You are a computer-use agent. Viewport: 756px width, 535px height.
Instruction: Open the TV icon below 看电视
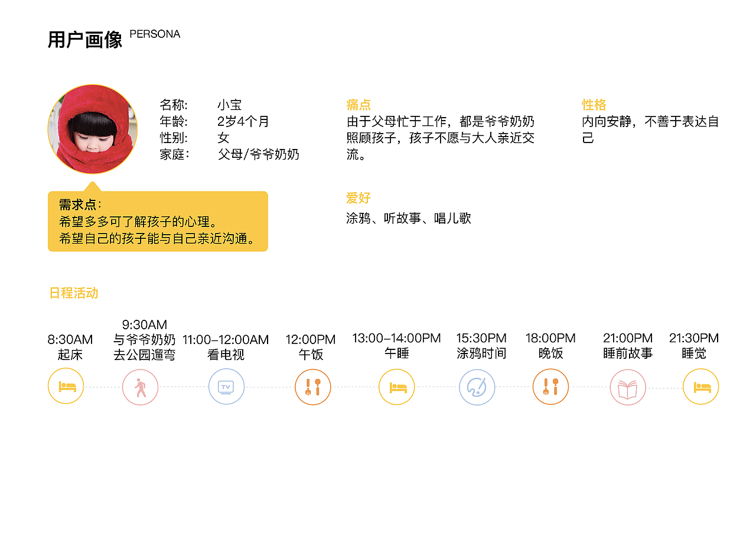226,386
